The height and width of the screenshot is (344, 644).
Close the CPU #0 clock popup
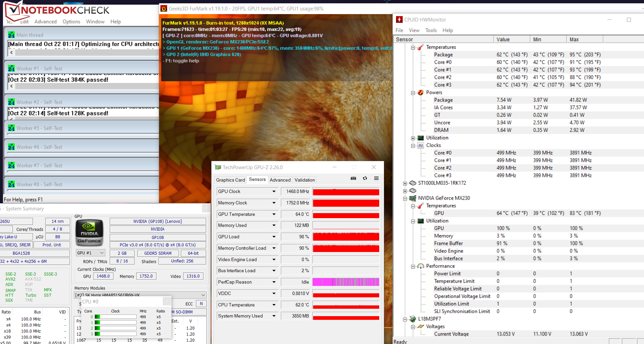tap(166, 301)
